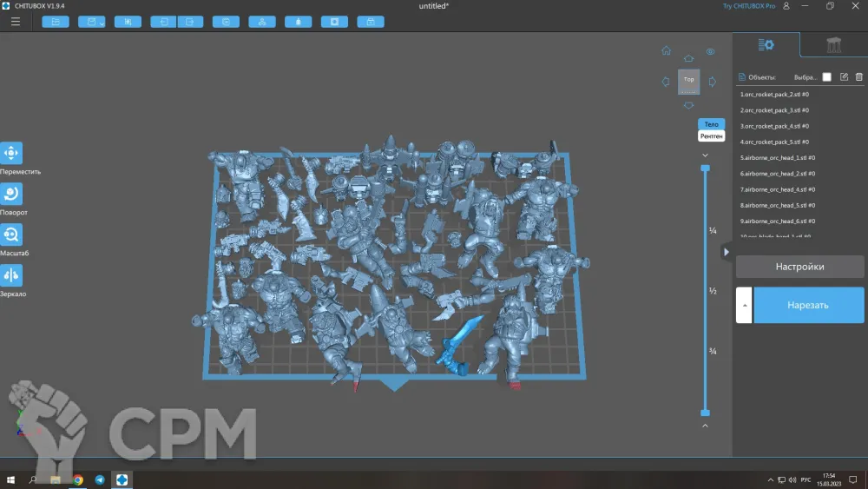Viewport: 868px width, 489px height.
Task: Open the Зеркало (Mirror) tool
Action: pos(11,275)
